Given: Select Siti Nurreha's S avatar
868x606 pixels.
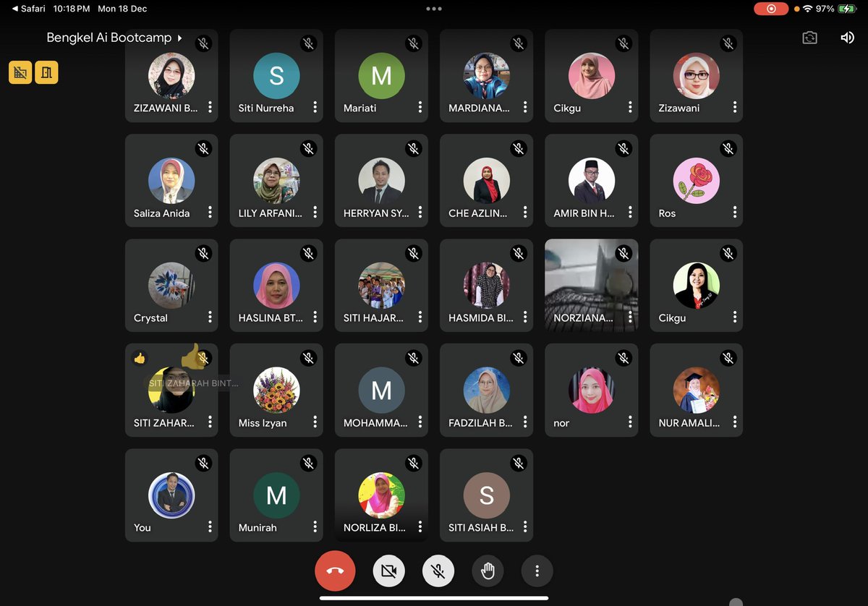Looking at the screenshot, I should (276, 75).
